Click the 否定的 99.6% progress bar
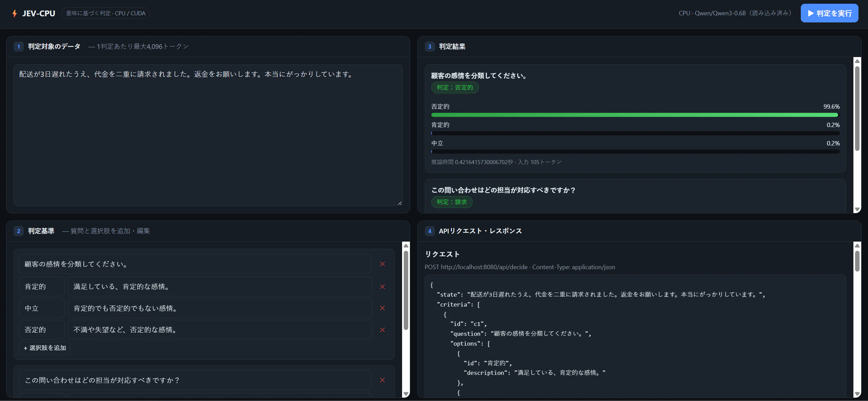 point(635,115)
